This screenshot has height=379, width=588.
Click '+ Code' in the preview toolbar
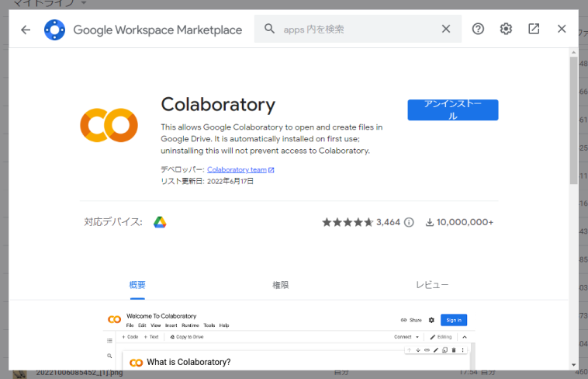[130, 337]
